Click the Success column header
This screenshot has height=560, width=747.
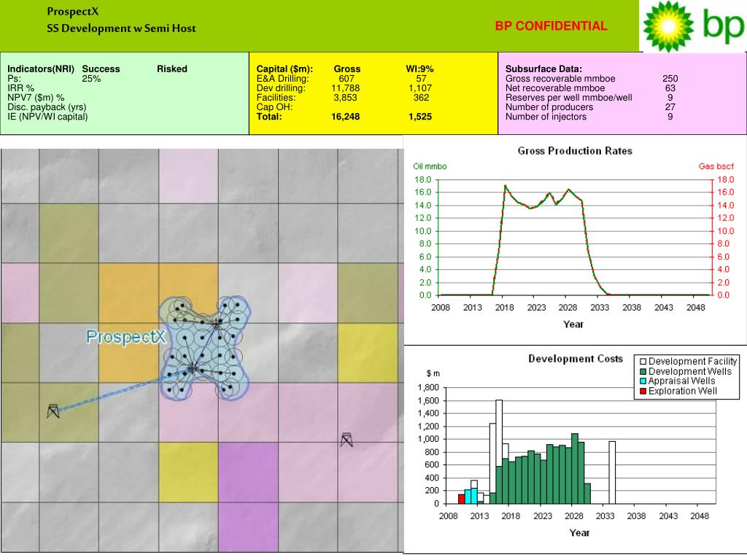(x=101, y=69)
